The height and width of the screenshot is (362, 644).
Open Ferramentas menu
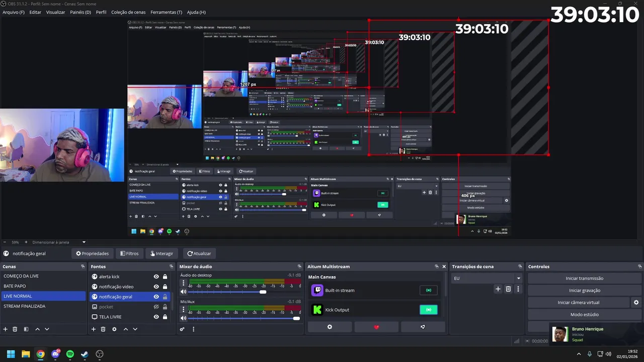pyautogui.click(x=167, y=12)
